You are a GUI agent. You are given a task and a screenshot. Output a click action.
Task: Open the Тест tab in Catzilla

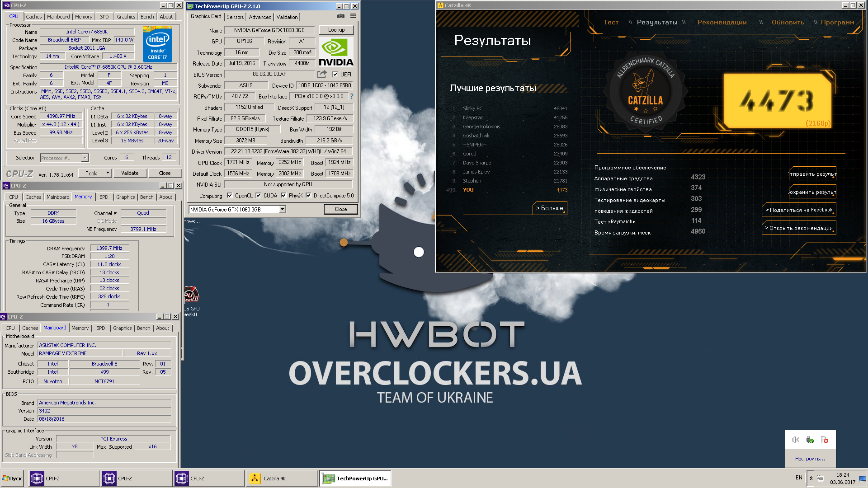coord(611,22)
